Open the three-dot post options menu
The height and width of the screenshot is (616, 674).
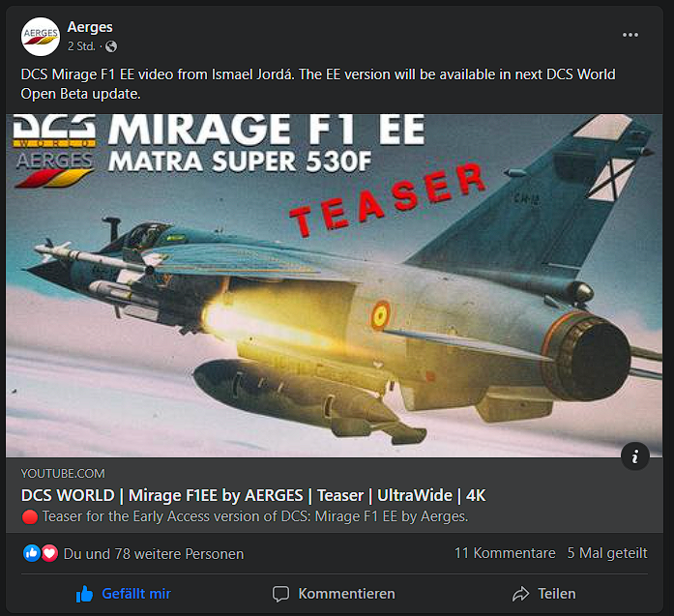tap(630, 35)
